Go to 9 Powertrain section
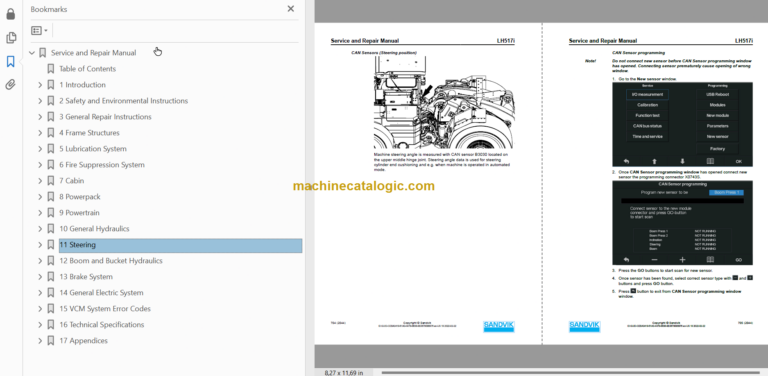The height and width of the screenshot is (376, 768). pyautogui.click(x=79, y=213)
